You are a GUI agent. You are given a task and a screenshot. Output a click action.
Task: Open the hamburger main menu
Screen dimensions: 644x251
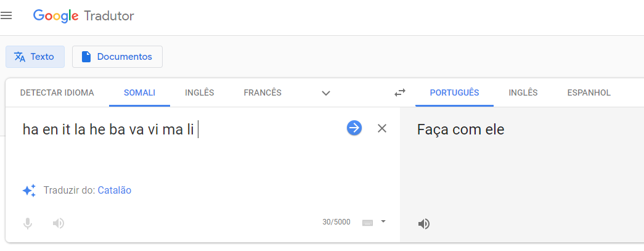7,16
